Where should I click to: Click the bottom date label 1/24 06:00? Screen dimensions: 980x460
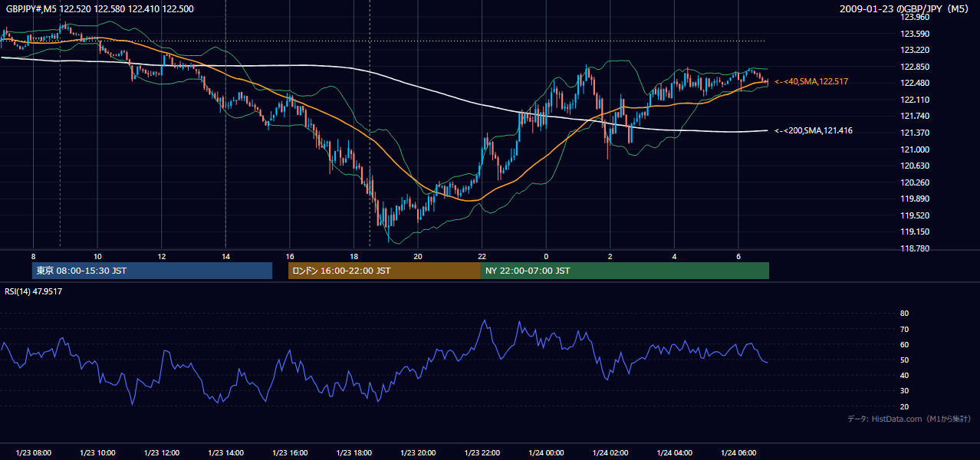pyautogui.click(x=738, y=453)
